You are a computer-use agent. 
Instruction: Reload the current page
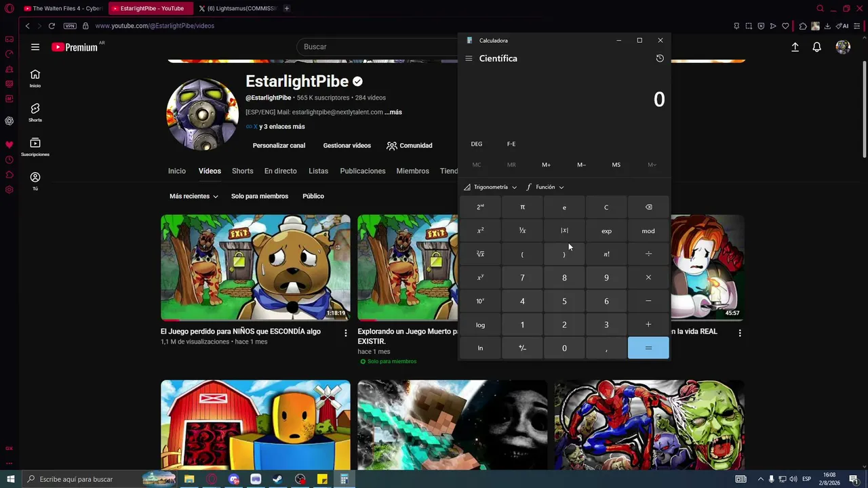[52, 26]
